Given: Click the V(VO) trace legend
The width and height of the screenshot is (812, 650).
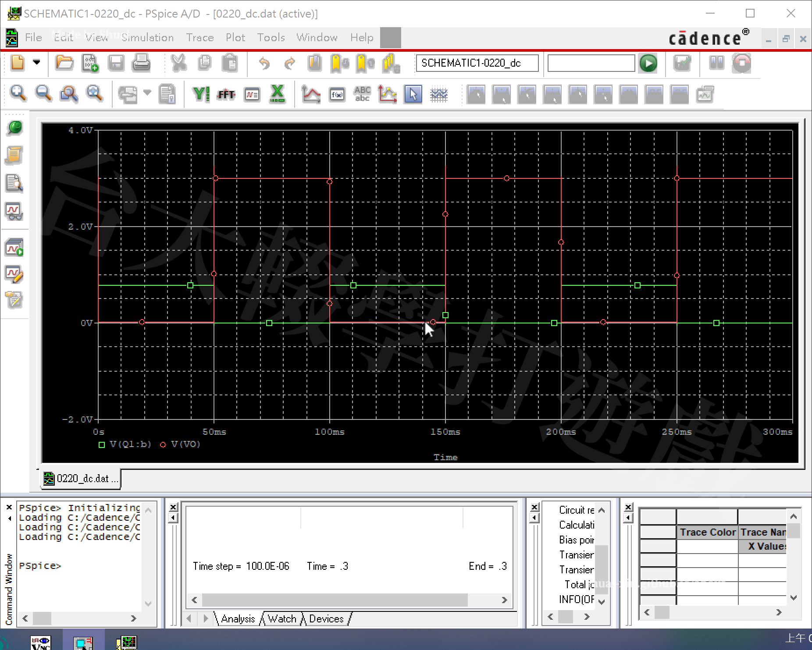Looking at the screenshot, I should [181, 444].
